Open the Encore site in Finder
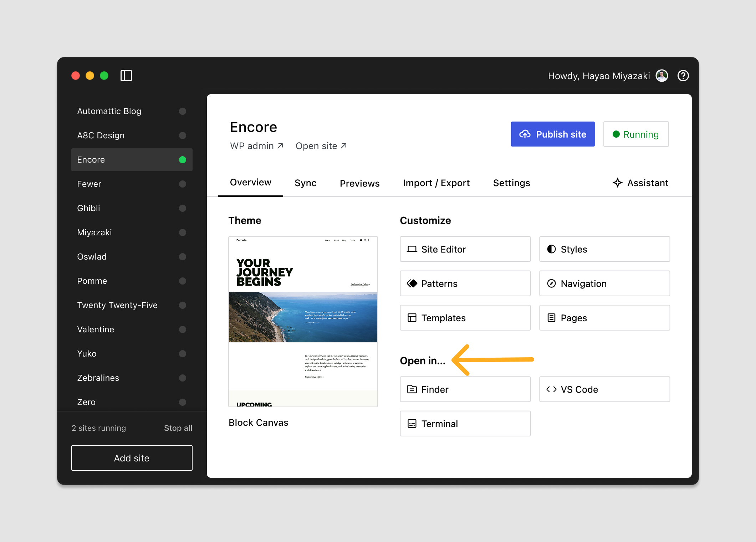This screenshot has width=756, height=542. [465, 389]
